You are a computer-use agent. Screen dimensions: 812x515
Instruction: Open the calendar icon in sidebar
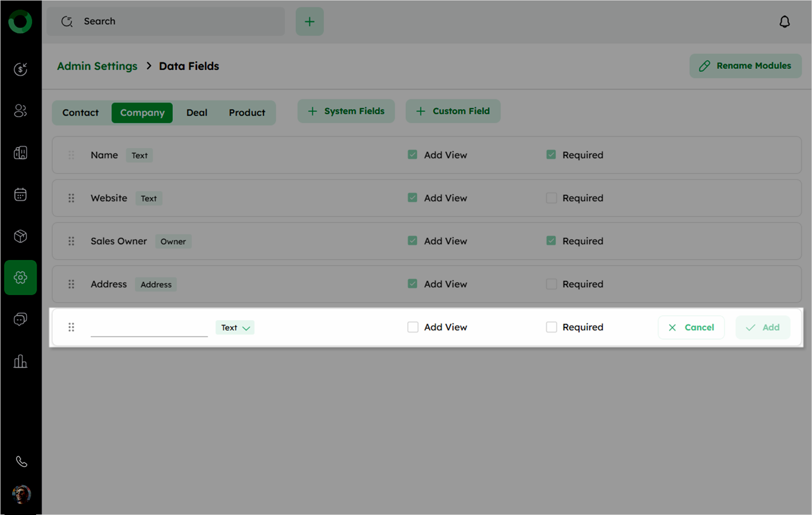click(20, 194)
